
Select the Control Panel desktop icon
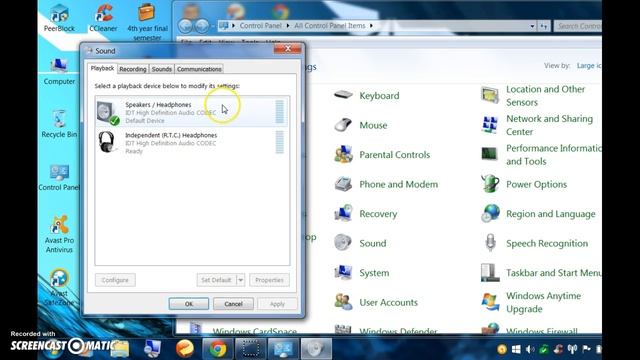point(59,178)
